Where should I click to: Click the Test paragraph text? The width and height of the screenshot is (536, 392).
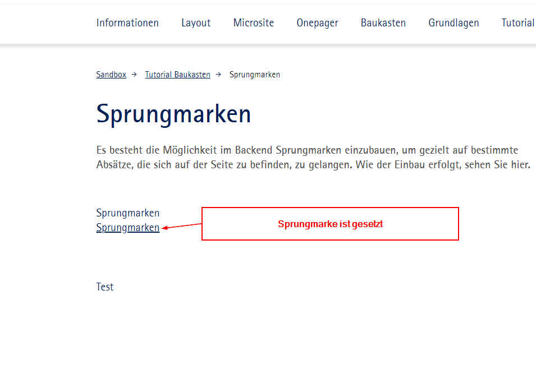pos(105,287)
